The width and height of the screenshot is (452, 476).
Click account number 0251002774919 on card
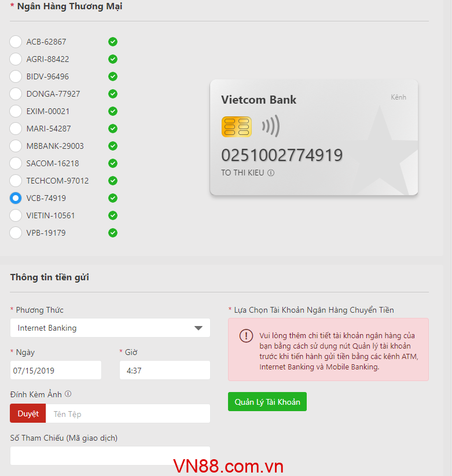pos(282,155)
